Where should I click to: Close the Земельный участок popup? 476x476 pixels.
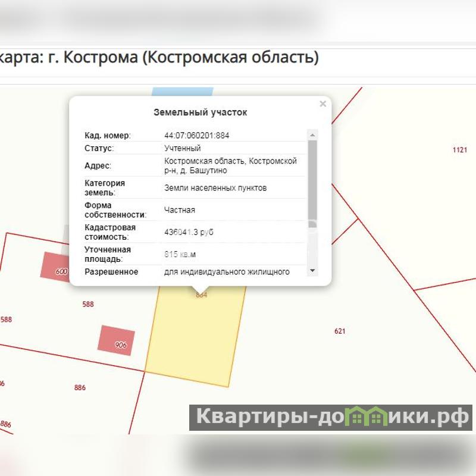(322, 104)
